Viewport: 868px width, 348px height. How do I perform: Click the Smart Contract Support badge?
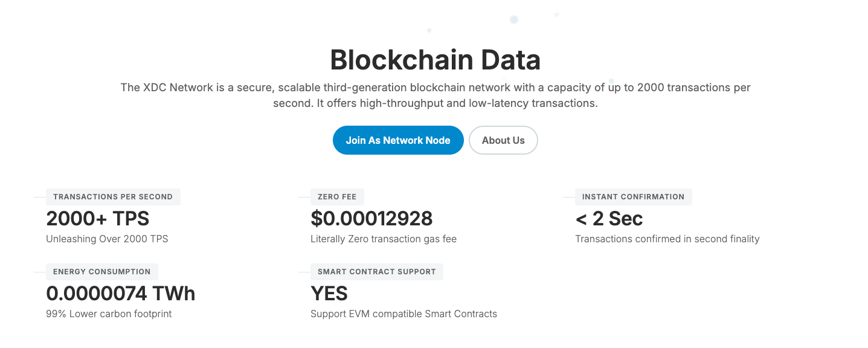pyautogui.click(x=377, y=272)
